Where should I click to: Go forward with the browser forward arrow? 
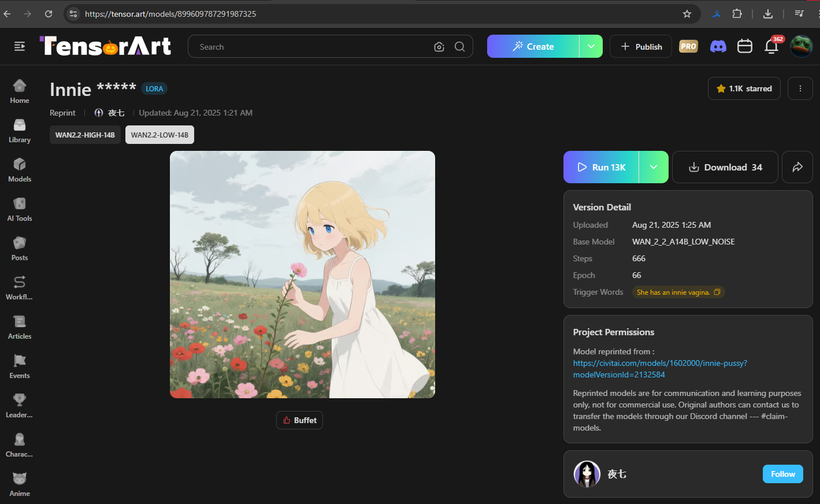28,14
